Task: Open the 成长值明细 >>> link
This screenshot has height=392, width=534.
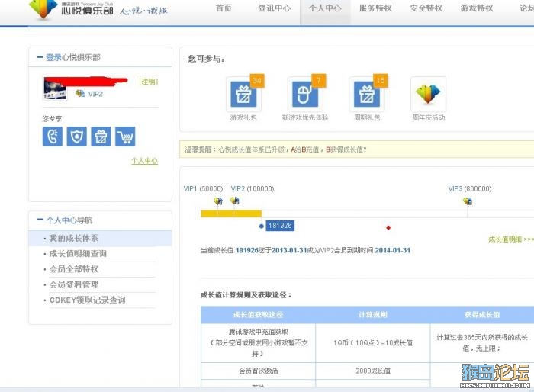Action: (x=510, y=239)
